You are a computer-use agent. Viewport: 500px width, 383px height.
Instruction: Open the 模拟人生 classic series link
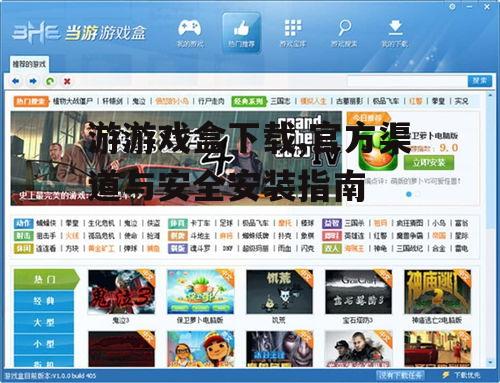coord(313,101)
